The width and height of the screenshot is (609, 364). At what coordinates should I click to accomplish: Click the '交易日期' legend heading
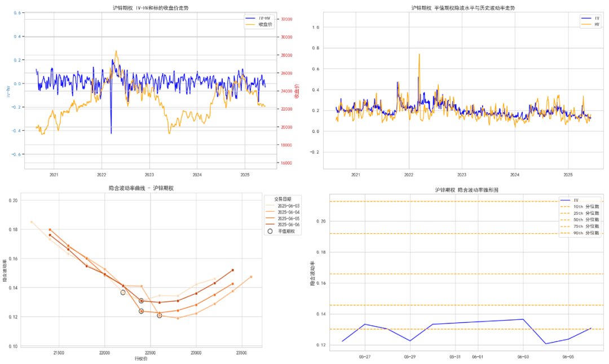coord(283,199)
